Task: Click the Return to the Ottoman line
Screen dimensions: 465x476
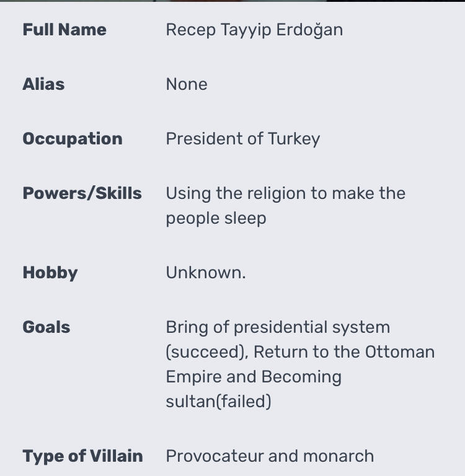Action: coord(300,352)
